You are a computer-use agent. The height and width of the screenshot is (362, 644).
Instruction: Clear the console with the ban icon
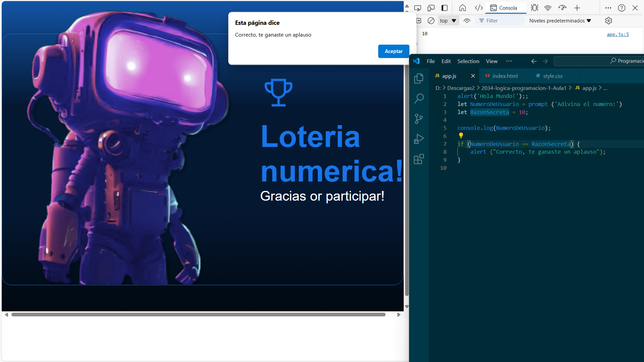(431, 21)
